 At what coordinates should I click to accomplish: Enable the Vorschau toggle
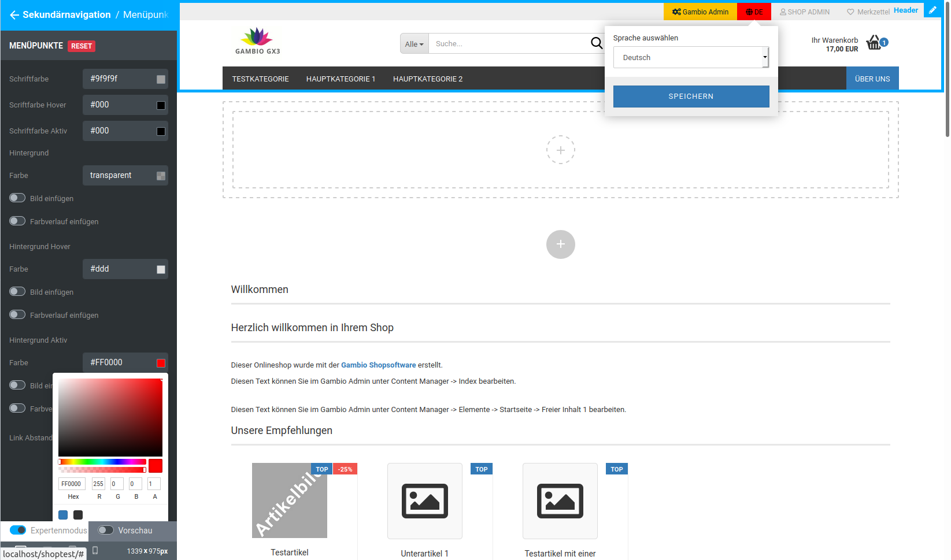tap(106, 530)
